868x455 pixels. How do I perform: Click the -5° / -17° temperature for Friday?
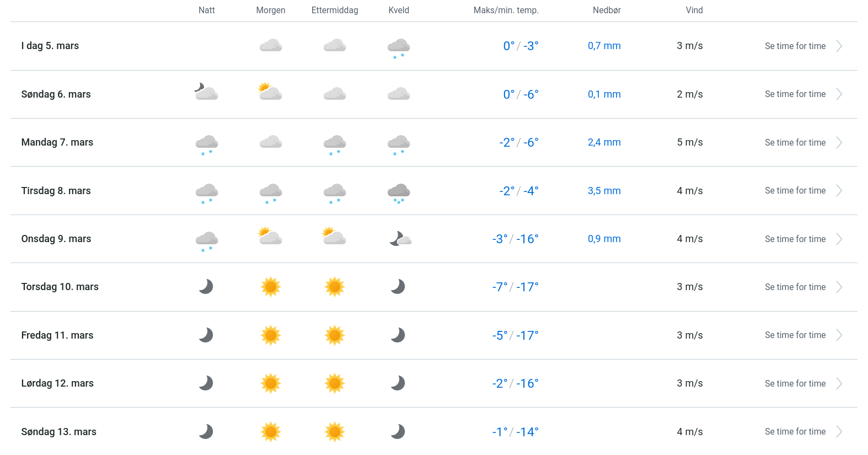click(x=515, y=335)
